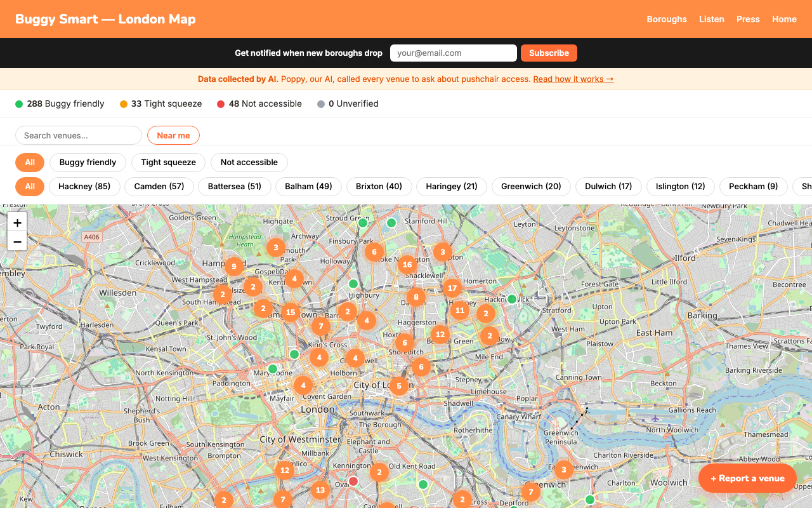Click the Search venues input field
Viewport: 812px width, 508px height.
79,135
